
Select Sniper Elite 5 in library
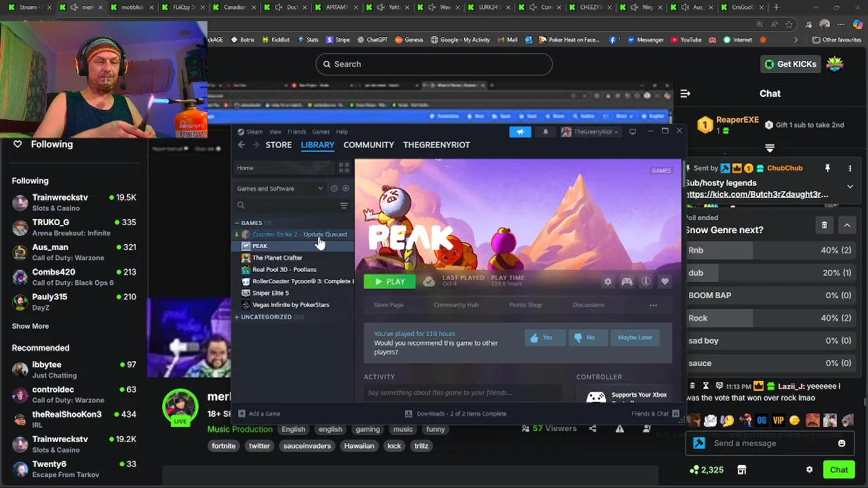pos(271,293)
